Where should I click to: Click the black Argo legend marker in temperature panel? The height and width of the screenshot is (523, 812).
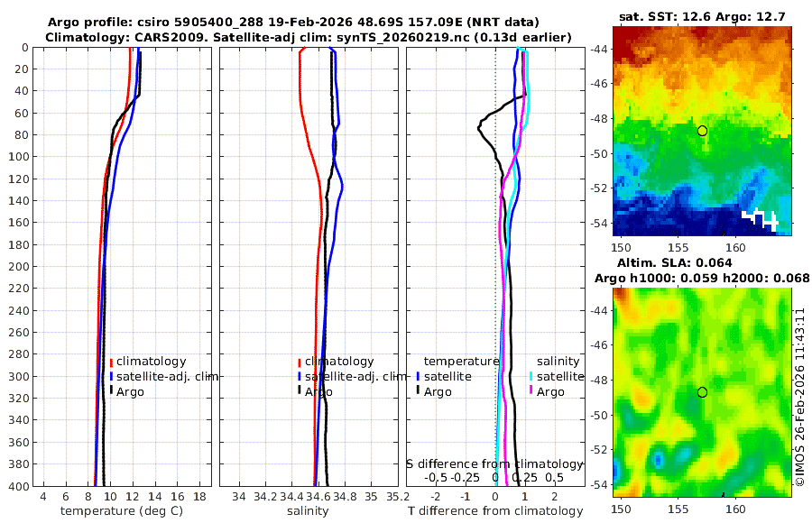click(x=111, y=391)
